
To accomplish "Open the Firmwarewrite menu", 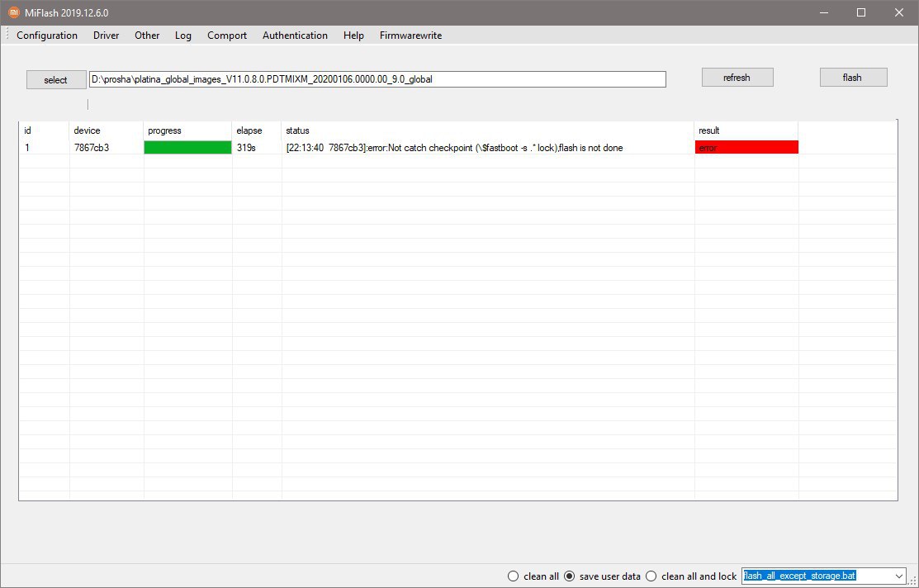I will (411, 36).
